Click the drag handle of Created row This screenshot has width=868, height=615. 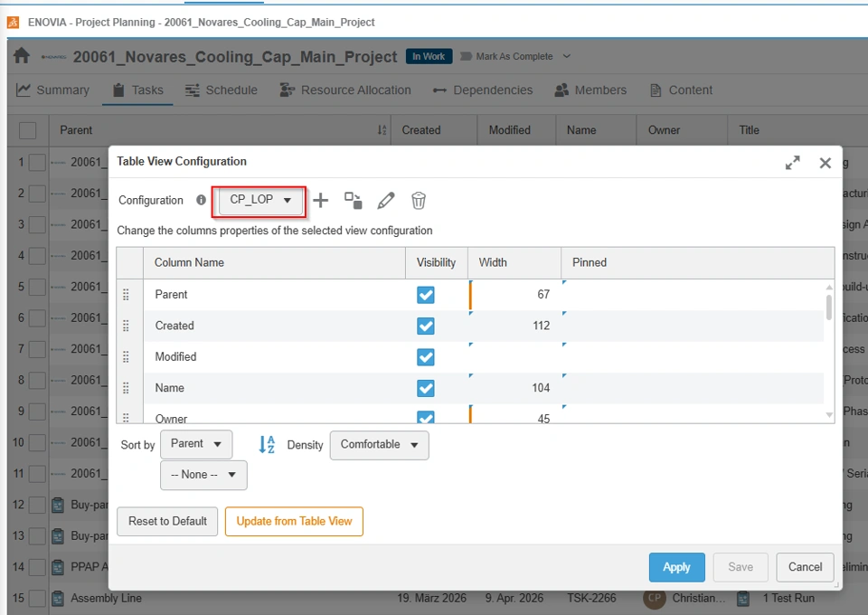coord(126,326)
